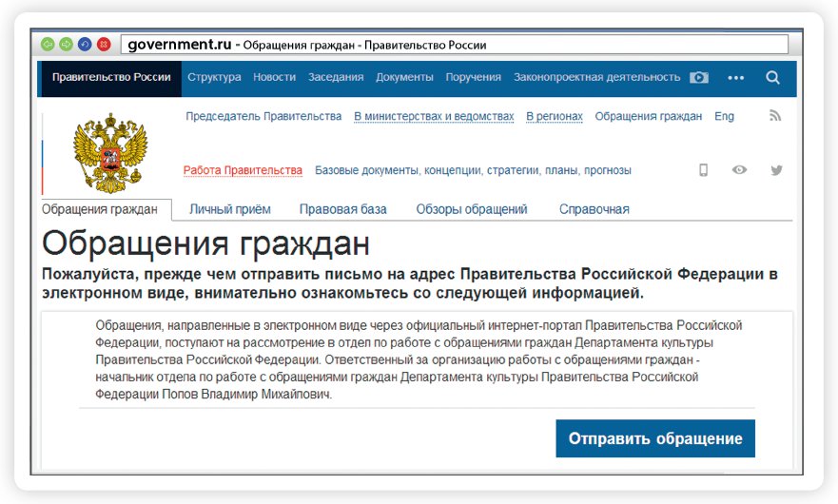Viewport: 838px width, 504px height.
Task: Click the large Обращения граждан heading
Action: tap(205, 243)
